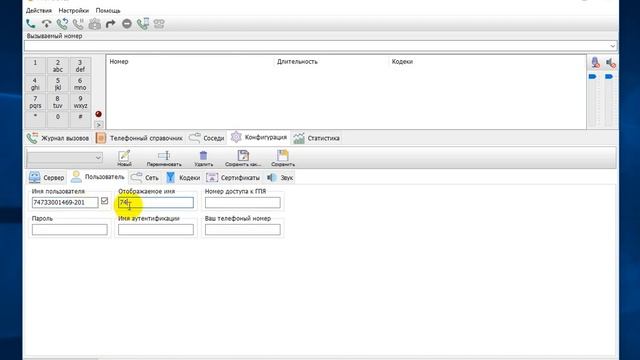Image resolution: width=640 pixels, height=360 pixels.
Task: Click the Кодеки column header in call list
Action: click(402, 62)
